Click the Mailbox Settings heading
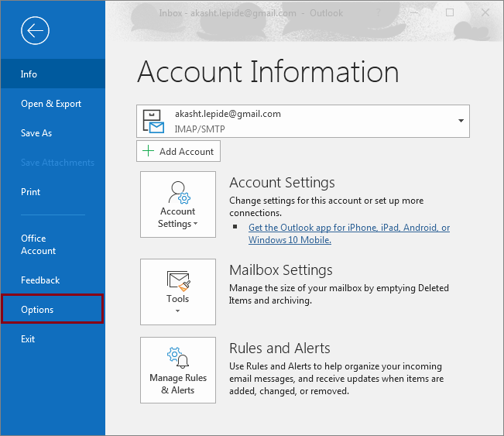The height and width of the screenshot is (436, 504). point(280,269)
